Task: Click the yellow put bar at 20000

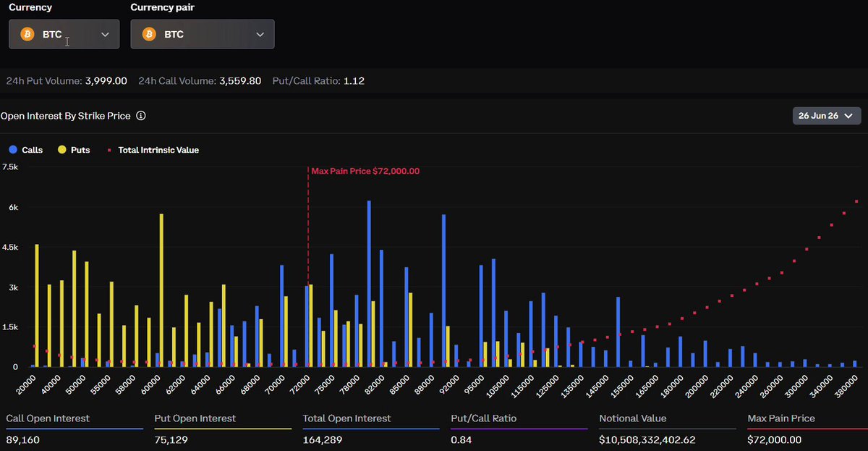Action: pos(37,305)
